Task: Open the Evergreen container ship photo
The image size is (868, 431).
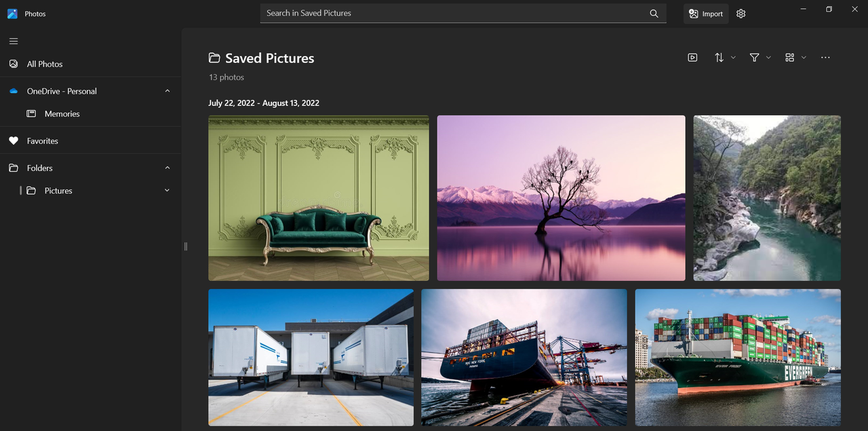Action: coord(738,358)
